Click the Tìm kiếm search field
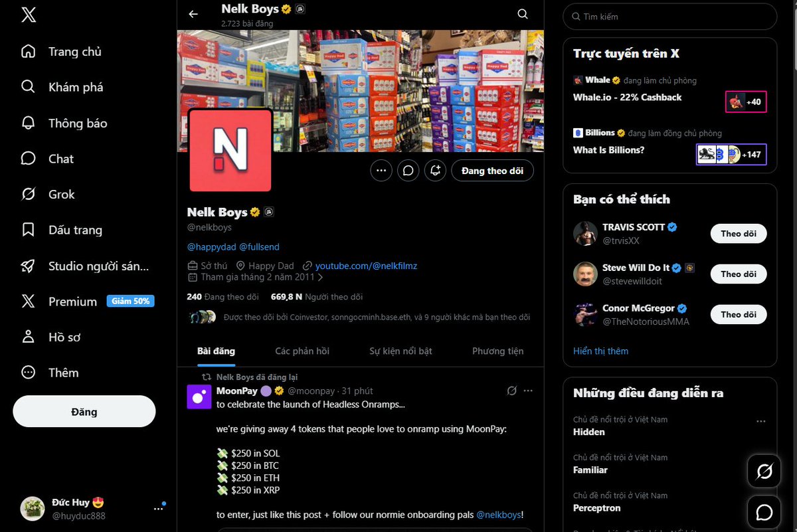This screenshot has width=797, height=532. pos(669,17)
